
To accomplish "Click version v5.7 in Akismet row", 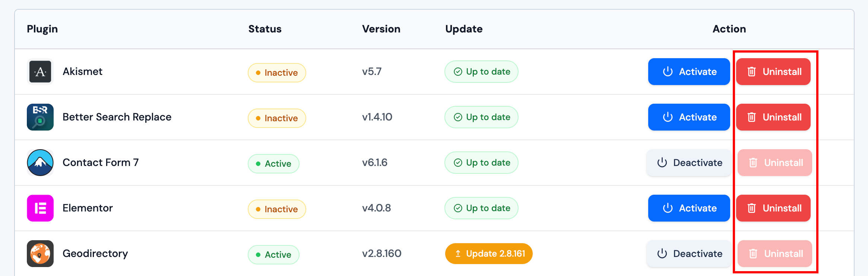I will pos(372,72).
